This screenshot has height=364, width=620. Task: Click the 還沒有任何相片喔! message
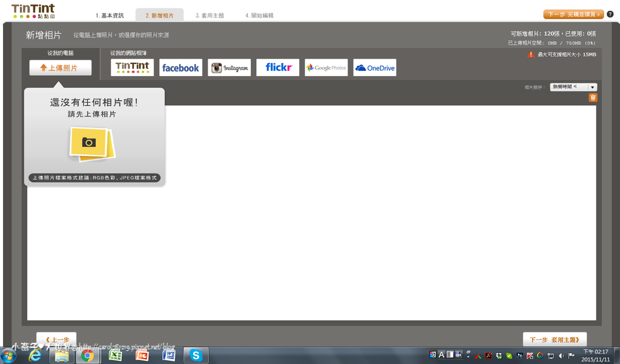(x=94, y=103)
